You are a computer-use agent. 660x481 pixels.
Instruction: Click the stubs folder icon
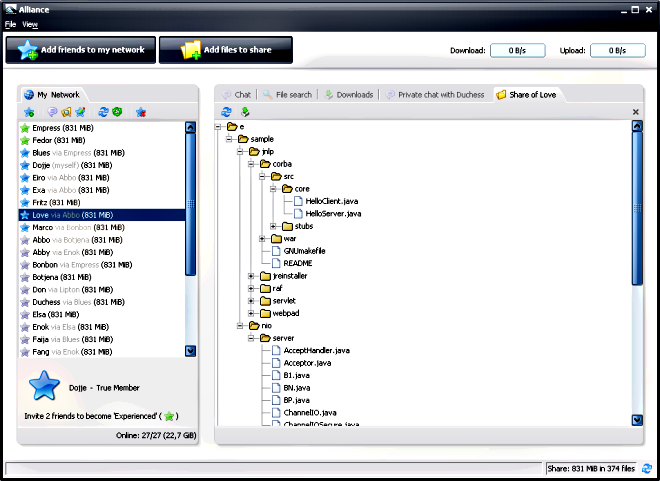pyautogui.click(x=287, y=226)
